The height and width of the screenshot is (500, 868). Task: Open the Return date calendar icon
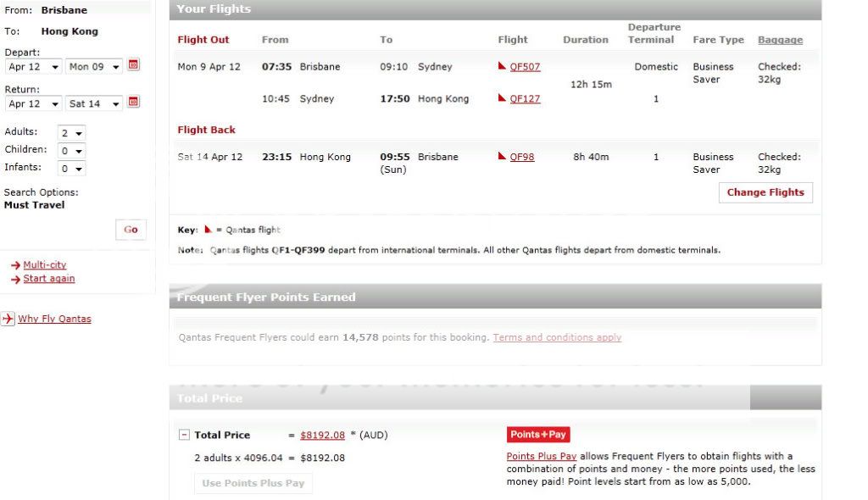pos(133,103)
